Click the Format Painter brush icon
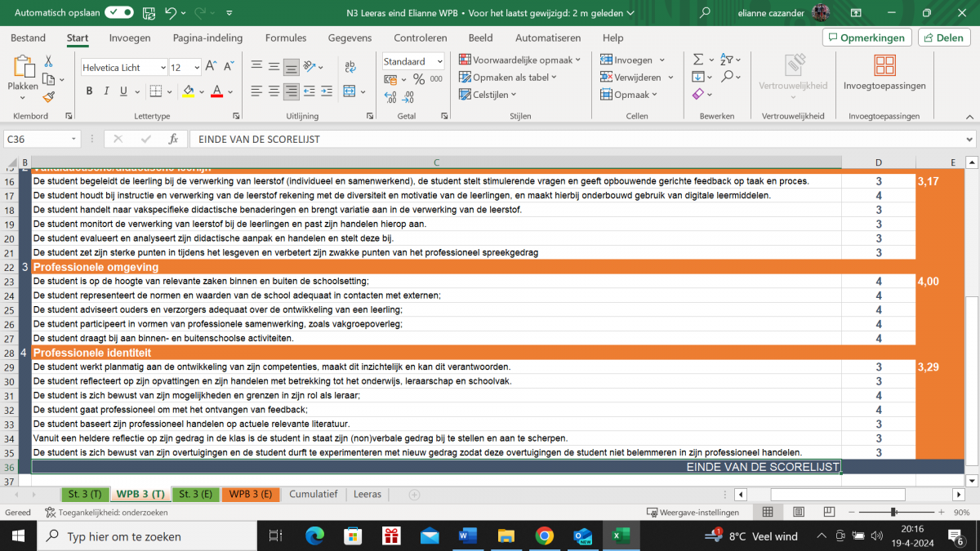The image size is (980, 551). [48, 97]
